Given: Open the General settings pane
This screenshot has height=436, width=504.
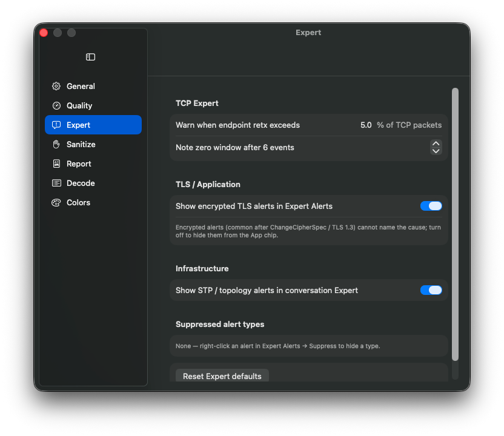Looking at the screenshot, I should tap(93, 86).
